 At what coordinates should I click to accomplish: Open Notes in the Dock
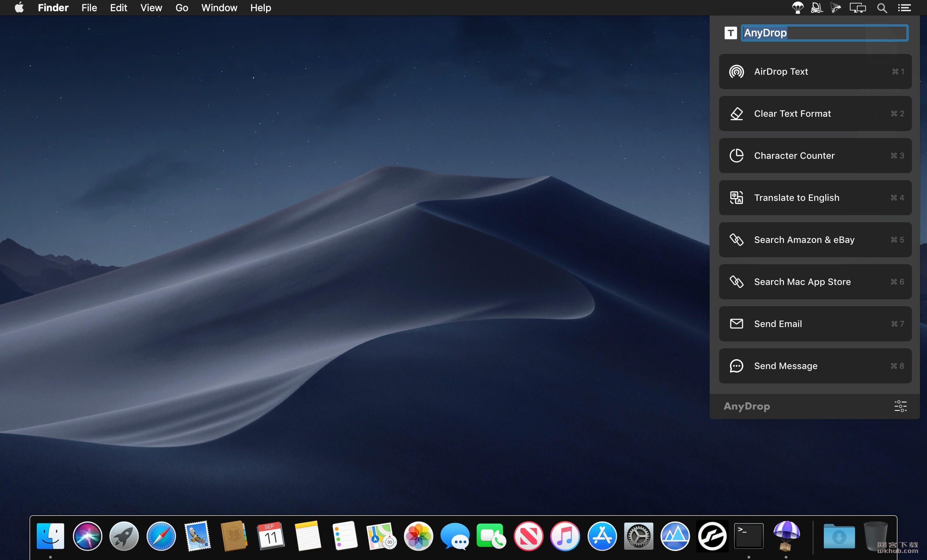307,536
